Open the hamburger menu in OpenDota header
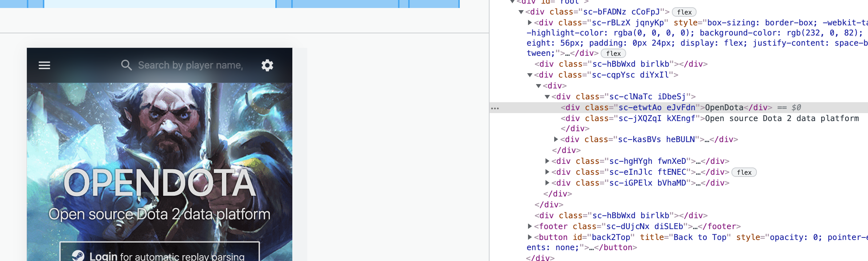 click(x=44, y=65)
